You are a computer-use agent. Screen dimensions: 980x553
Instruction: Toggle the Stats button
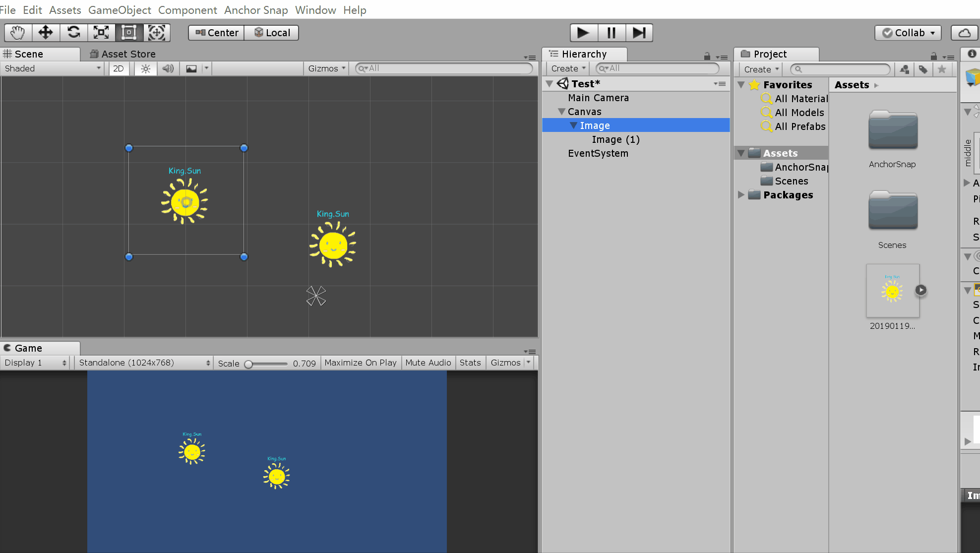pos(470,363)
